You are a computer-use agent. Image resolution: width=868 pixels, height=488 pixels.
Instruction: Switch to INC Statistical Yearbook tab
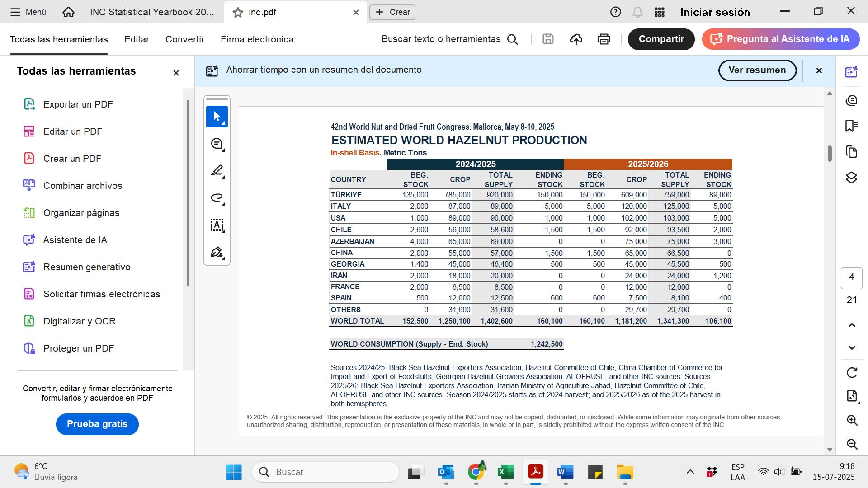click(x=152, y=12)
